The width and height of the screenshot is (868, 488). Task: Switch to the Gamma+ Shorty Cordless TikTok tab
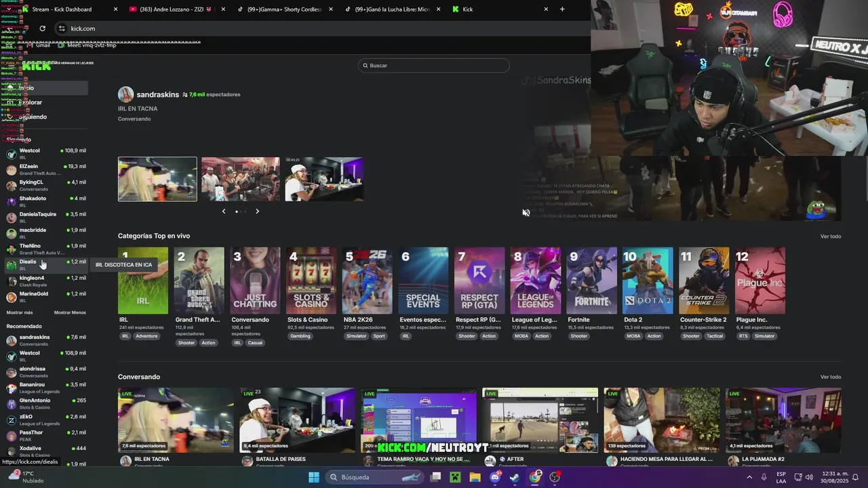pyautogui.click(x=284, y=9)
